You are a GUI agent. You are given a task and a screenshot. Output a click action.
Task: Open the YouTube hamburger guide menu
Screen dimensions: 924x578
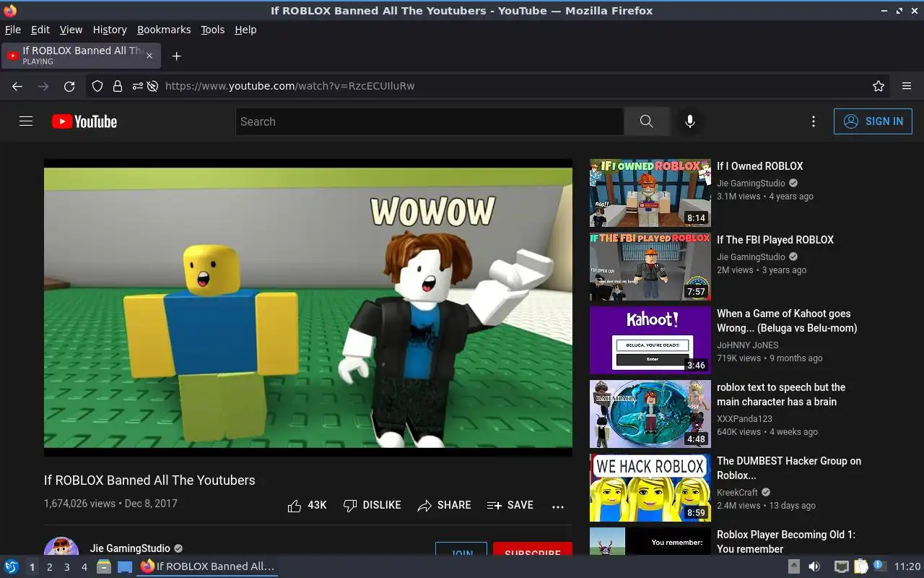[x=26, y=121]
